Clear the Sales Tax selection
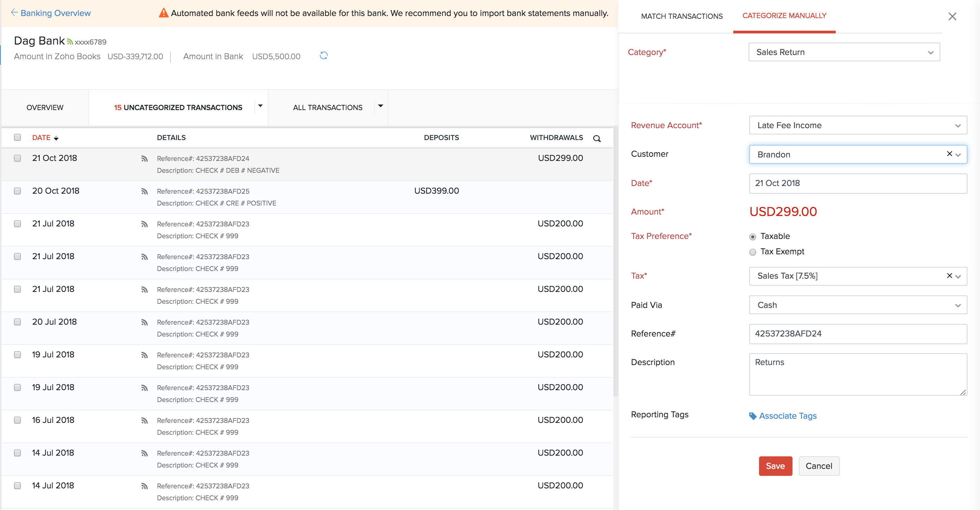 (x=949, y=276)
